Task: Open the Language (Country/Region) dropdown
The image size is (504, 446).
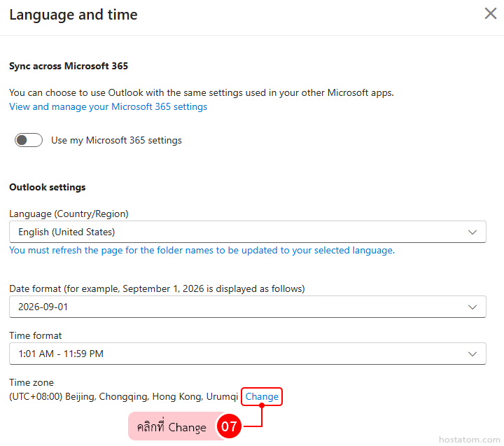Action: 248,232
